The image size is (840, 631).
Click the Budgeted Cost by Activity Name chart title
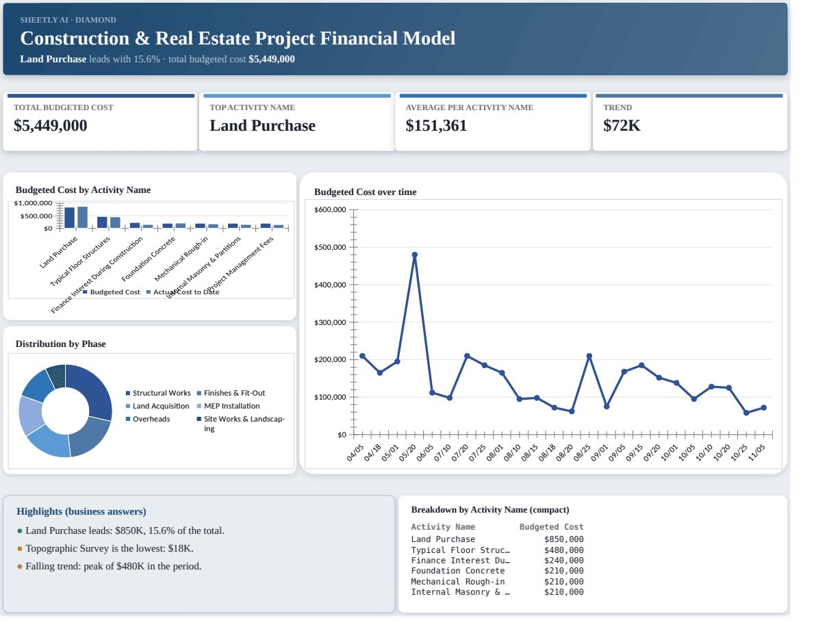coord(83,190)
